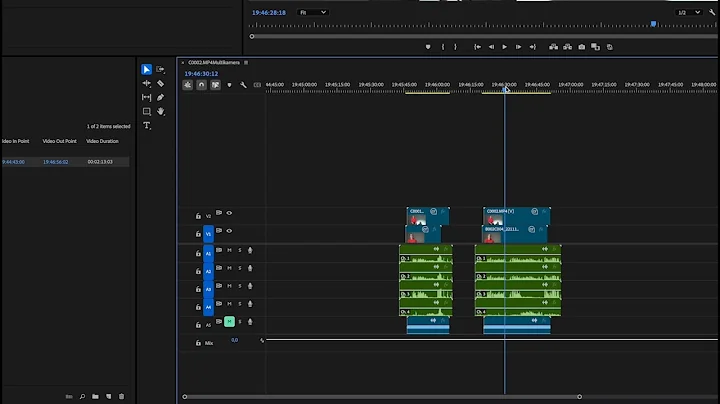The image size is (720, 404).
Task: Click the program monitor playhead marker
Action: click(x=653, y=24)
